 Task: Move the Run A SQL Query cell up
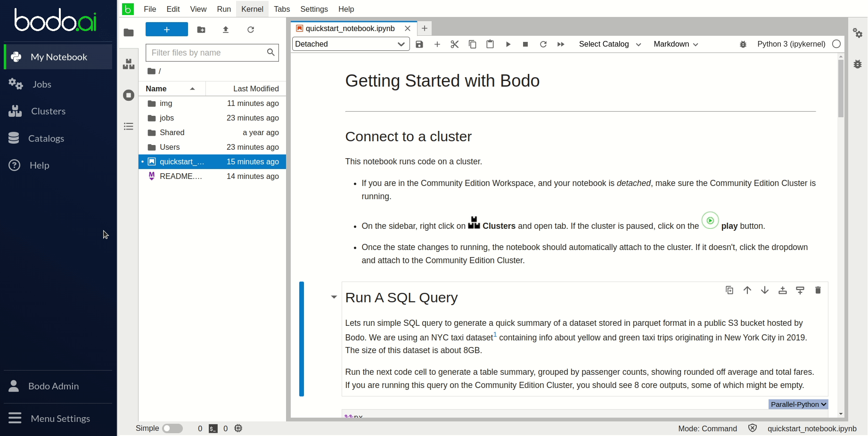pyautogui.click(x=747, y=290)
